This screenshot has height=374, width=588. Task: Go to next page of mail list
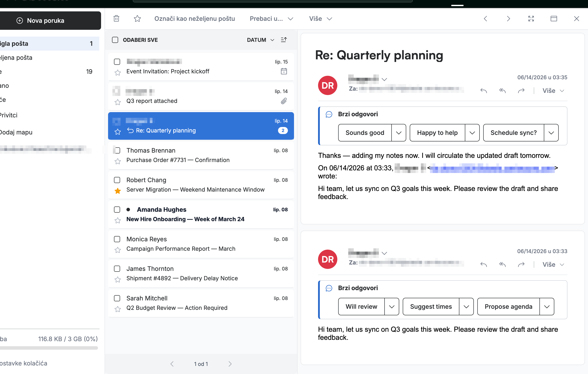click(230, 364)
